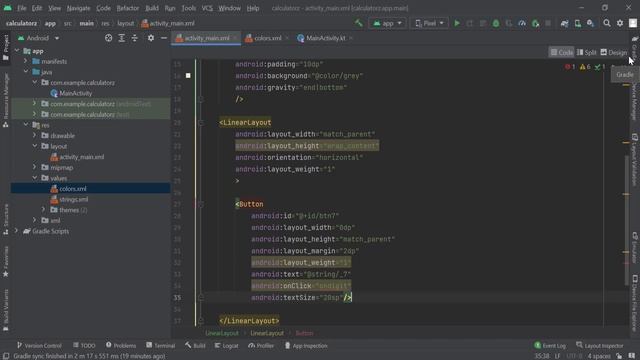Open IDE settings gear in top toolbar

[620, 24]
